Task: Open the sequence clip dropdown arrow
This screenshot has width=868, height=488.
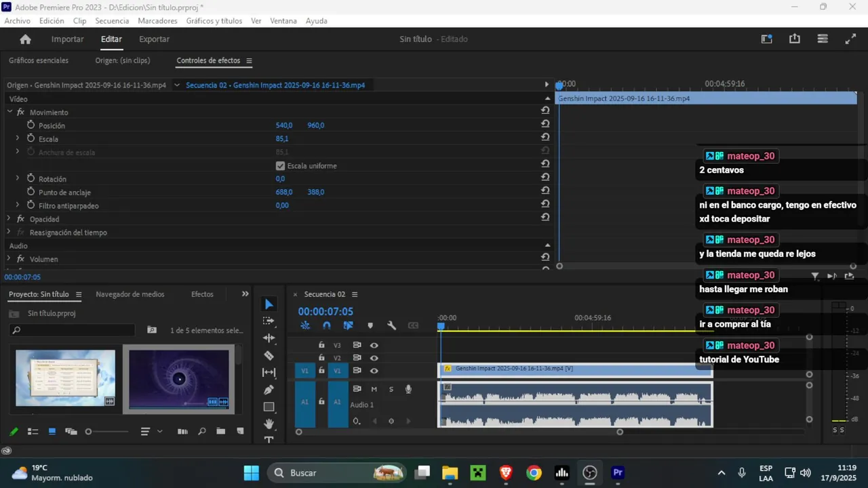Action: tap(177, 85)
